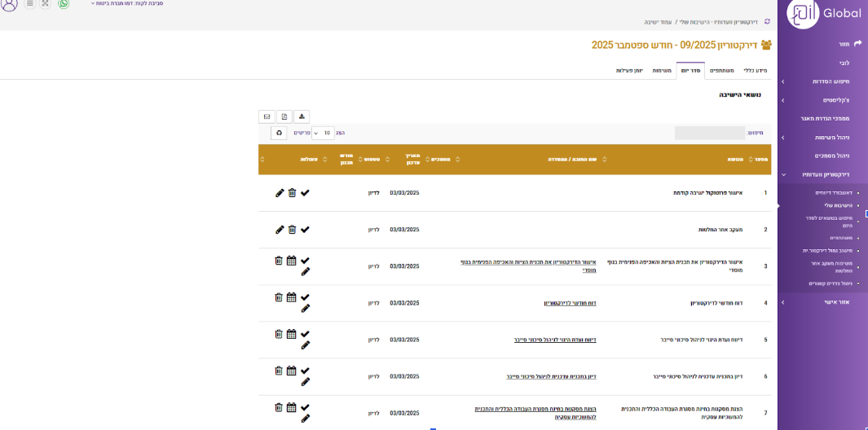Click the fullscreen expand icon
This screenshot has width=868, height=430.
pyautogui.click(x=45, y=4)
